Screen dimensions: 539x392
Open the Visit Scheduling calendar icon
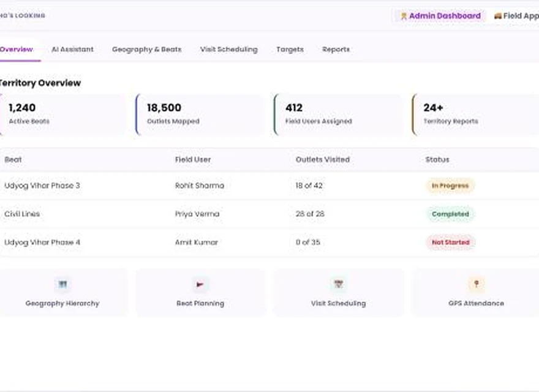click(x=338, y=284)
